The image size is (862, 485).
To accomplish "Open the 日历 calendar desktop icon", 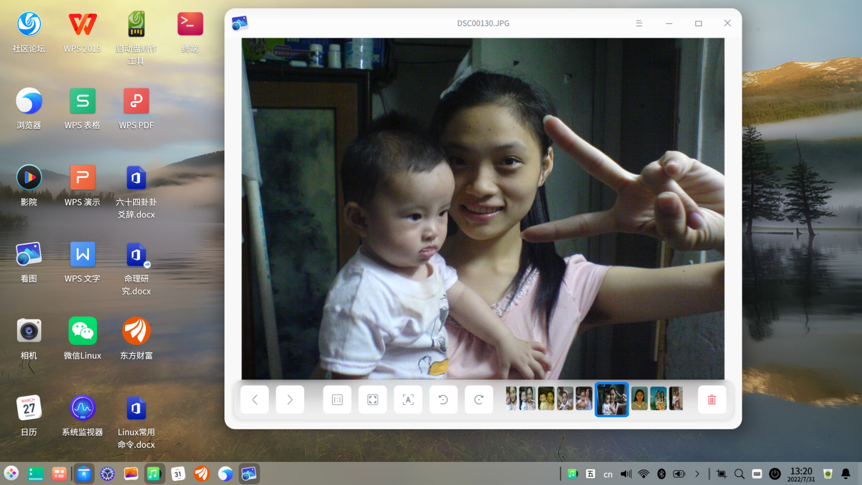I will pyautogui.click(x=29, y=415).
